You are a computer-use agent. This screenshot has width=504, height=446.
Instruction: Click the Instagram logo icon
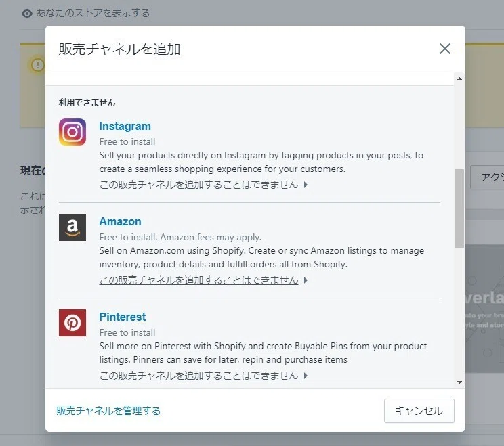point(72,132)
